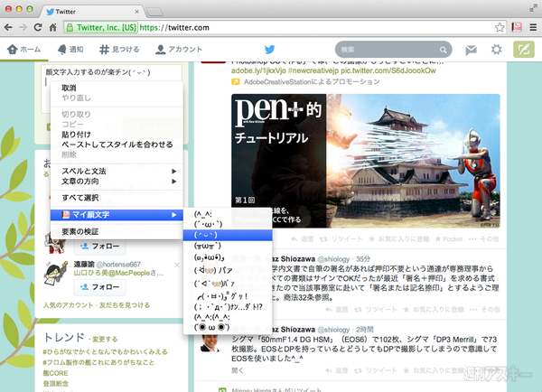Insert the (^_^: emoticon at top
Image resolution: width=542 pixels, height=392 pixels.
(x=228, y=214)
